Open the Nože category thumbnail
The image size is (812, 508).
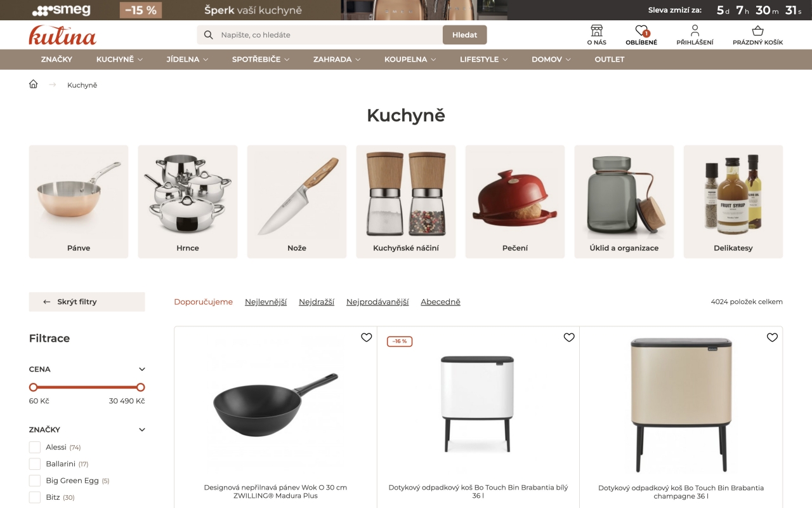click(x=297, y=201)
